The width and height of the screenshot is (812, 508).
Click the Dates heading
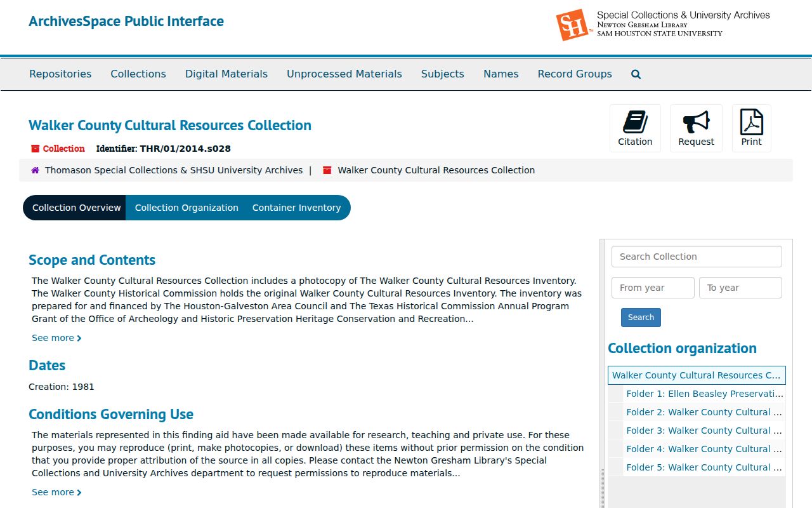(47, 365)
